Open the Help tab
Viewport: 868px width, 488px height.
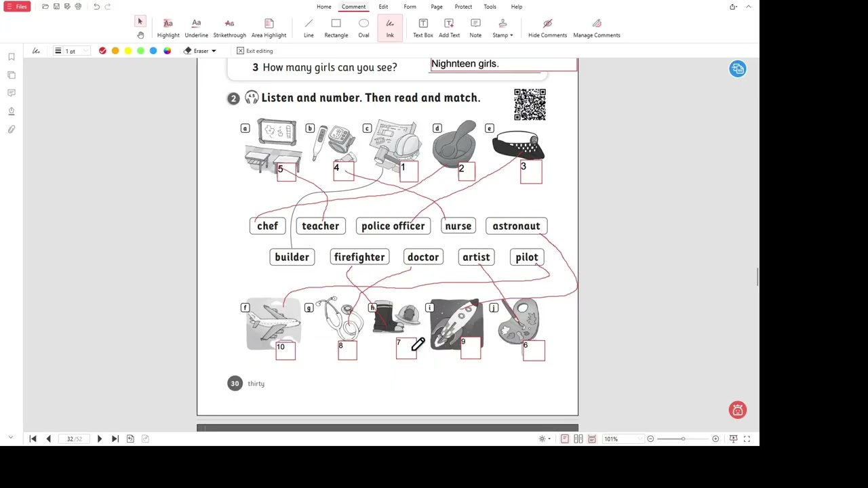(517, 7)
